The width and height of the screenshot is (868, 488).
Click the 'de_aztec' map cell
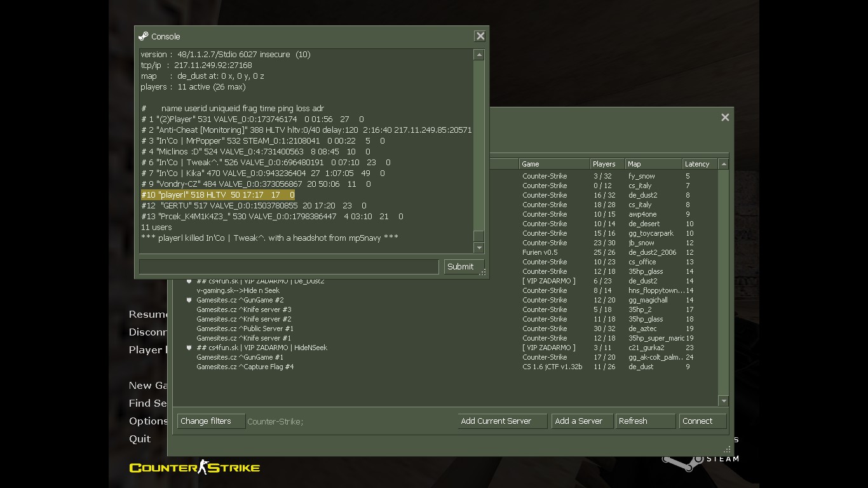click(x=642, y=329)
